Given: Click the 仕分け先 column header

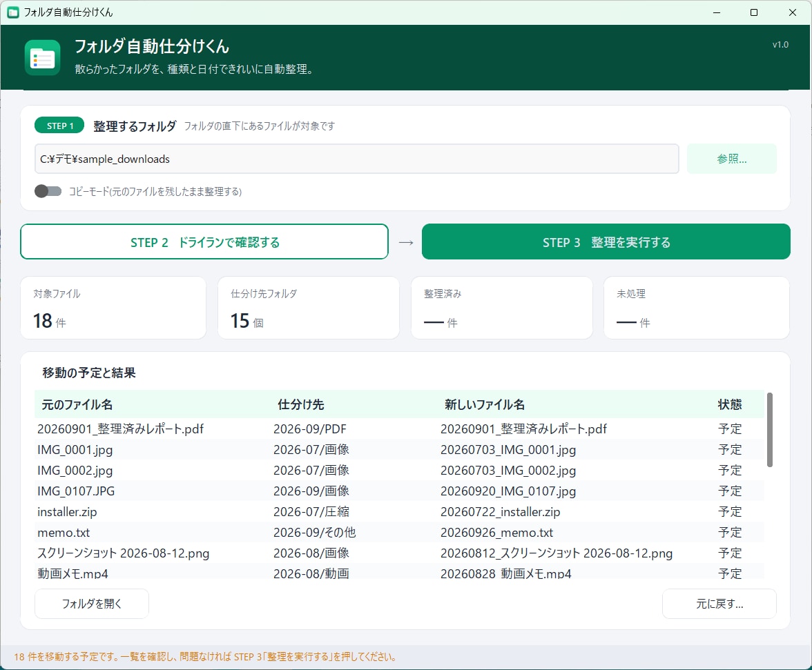Looking at the screenshot, I should (301, 404).
